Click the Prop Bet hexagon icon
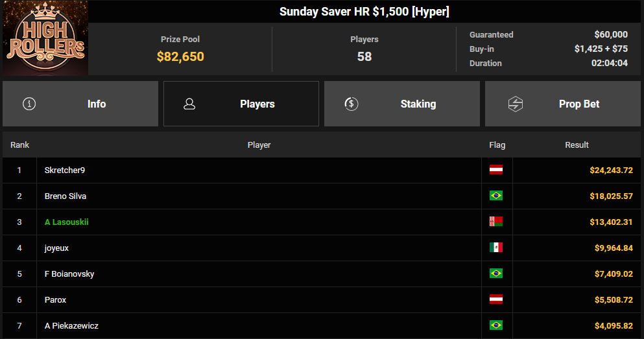 [516, 104]
